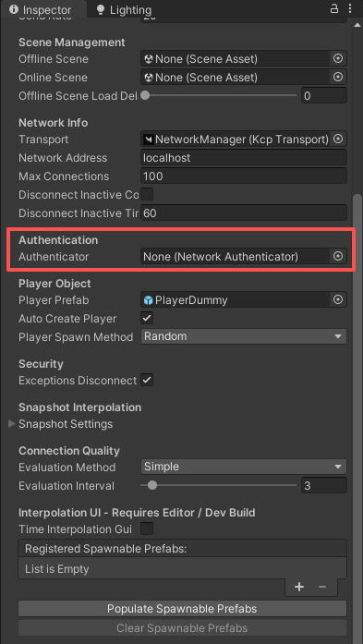Image resolution: width=363 pixels, height=644 pixels.
Task: Click the 'Connection Quality' heading
Action: pos(69,451)
